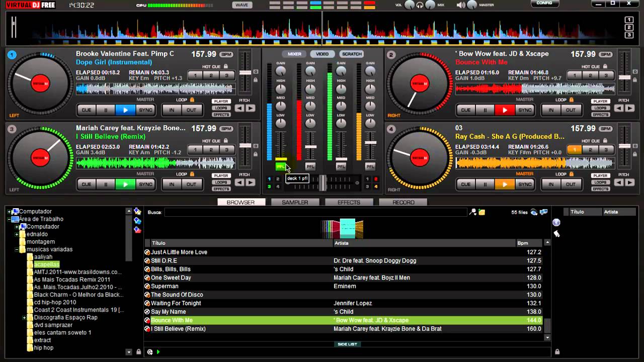Pause deck 2 (Bounce With Me)
Viewport: 644px width, 362px height.
(485, 110)
